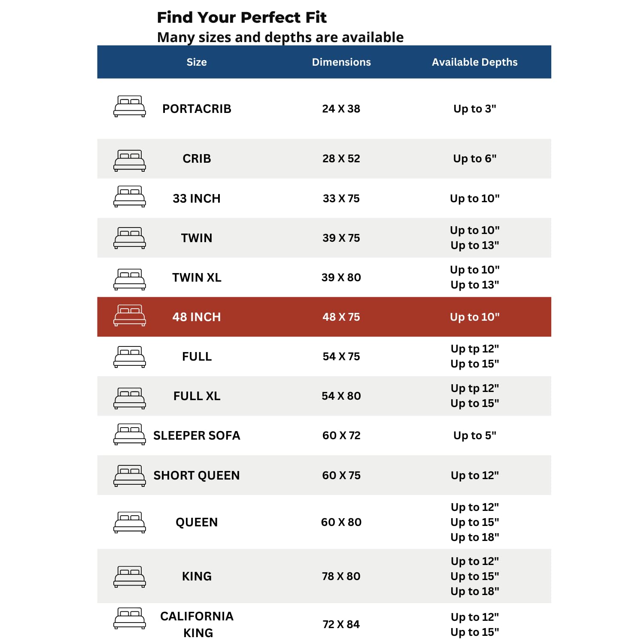Select the bed icon beside SLEEPER SOFA
644x644 pixels.
click(x=130, y=434)
